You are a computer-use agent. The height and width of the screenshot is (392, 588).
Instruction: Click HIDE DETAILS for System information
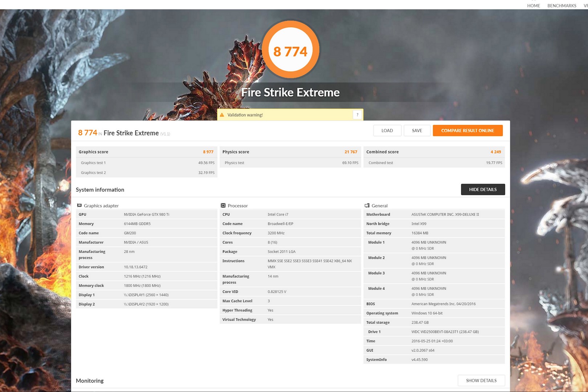pyautogui.click(x=483, y=189)
